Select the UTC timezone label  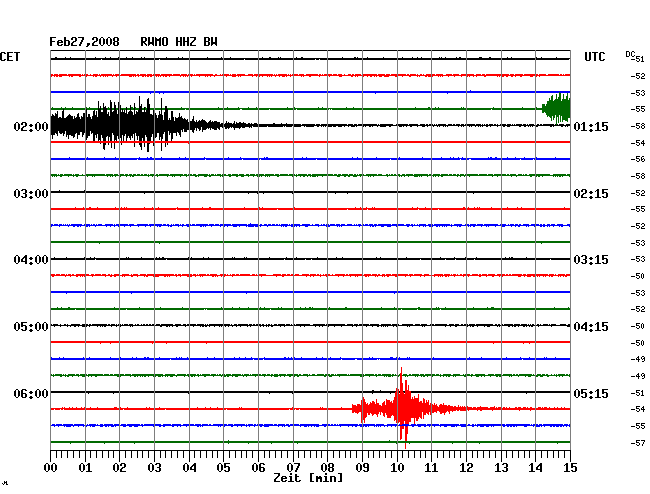click(594, 57)
